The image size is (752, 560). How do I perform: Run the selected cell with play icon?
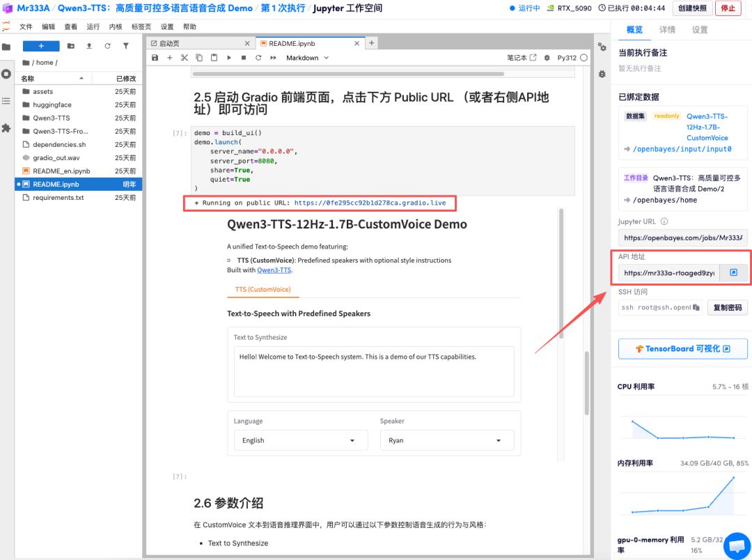coord(229,58)
